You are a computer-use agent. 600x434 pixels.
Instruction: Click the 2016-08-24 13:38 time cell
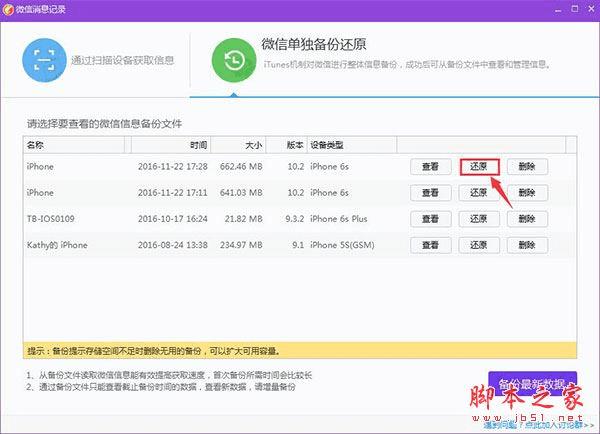173,245
